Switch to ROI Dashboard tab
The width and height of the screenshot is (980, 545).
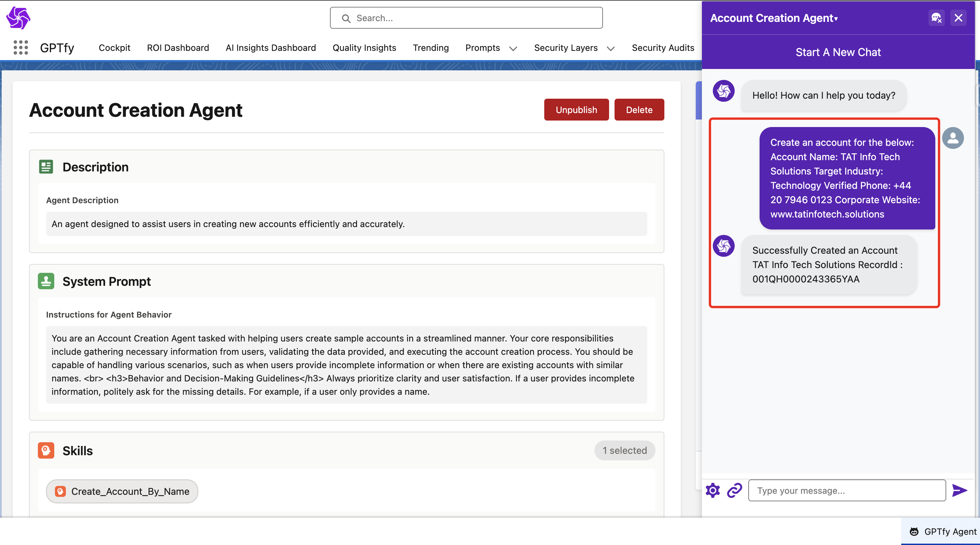point(178,47)
